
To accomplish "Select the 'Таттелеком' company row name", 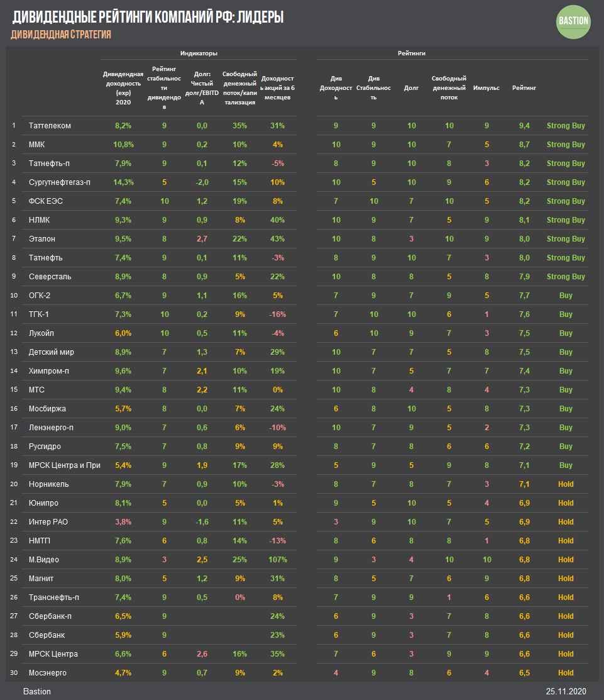I will pos(50,126).
